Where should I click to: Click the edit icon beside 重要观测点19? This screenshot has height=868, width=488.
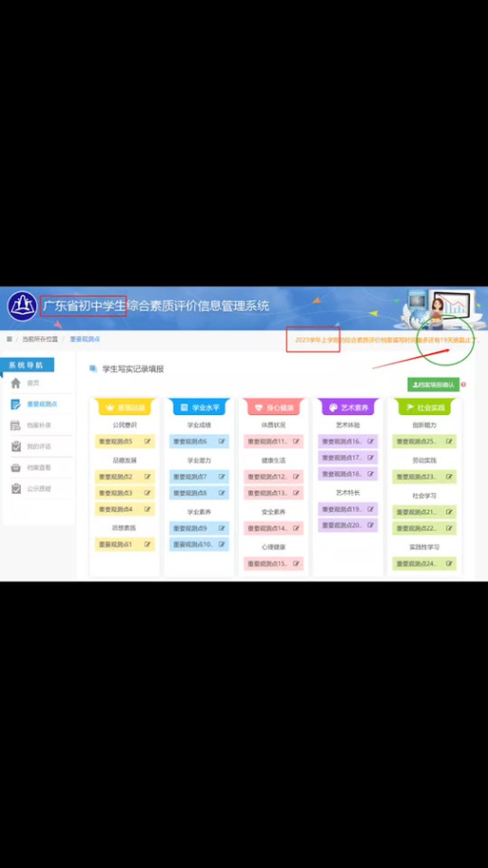point(371,509)
